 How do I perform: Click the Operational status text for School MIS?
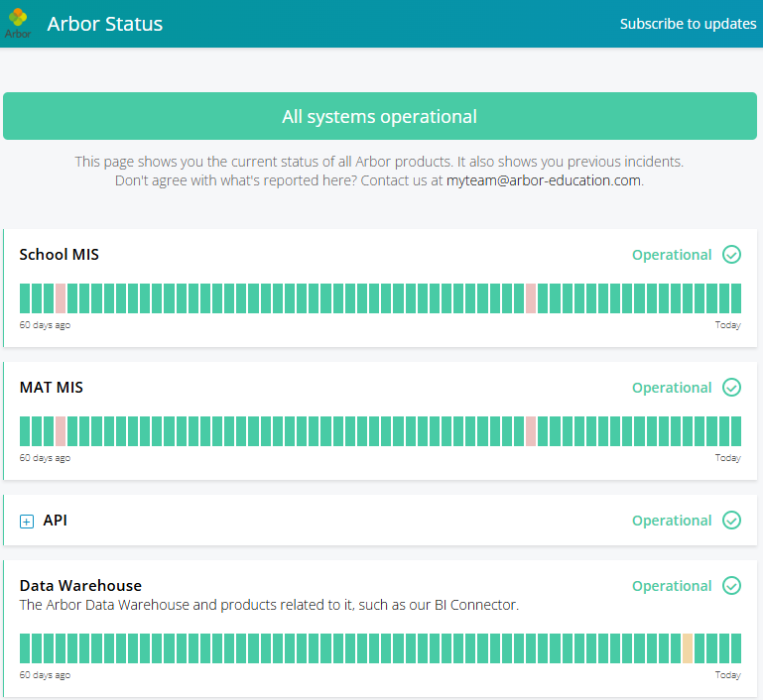[x=672, y=255]
